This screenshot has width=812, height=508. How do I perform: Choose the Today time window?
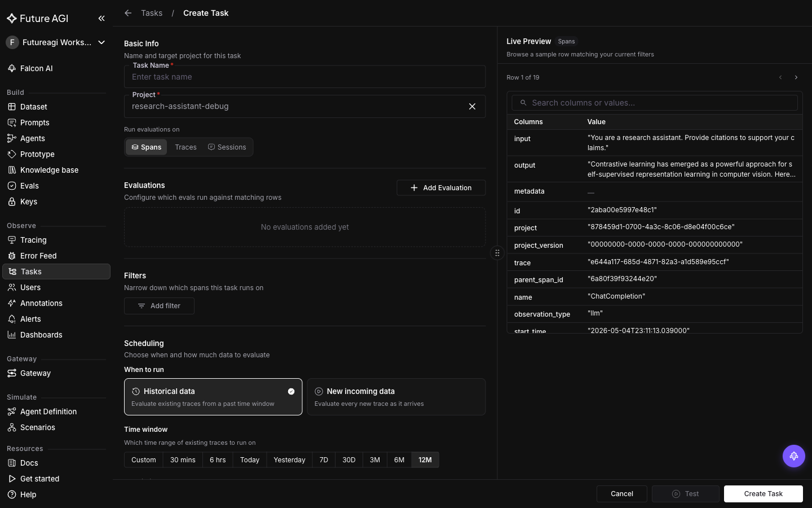click(x=250, y=460)
